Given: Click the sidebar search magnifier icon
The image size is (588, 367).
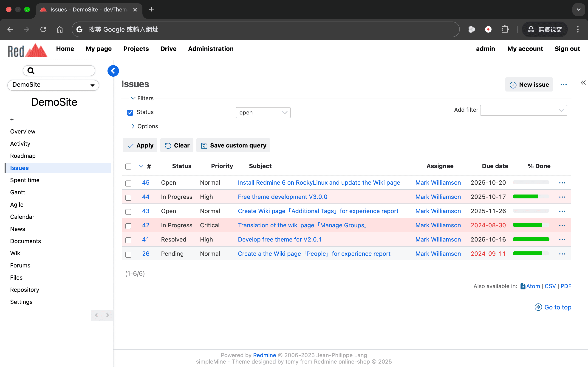Looking at the screenshot, I should click(x=31, y=71).
